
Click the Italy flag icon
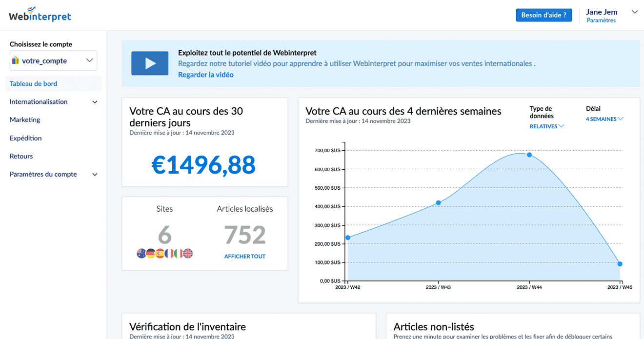(178, 253)
